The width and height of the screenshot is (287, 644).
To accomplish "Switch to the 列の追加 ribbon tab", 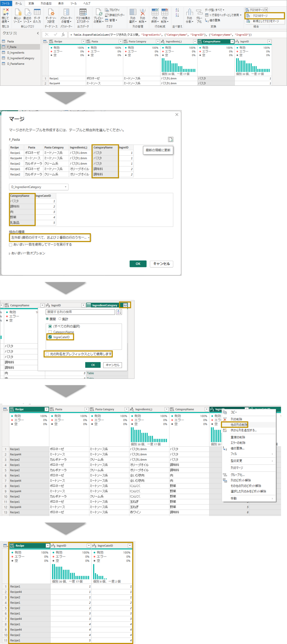I will tap(46, 4).
